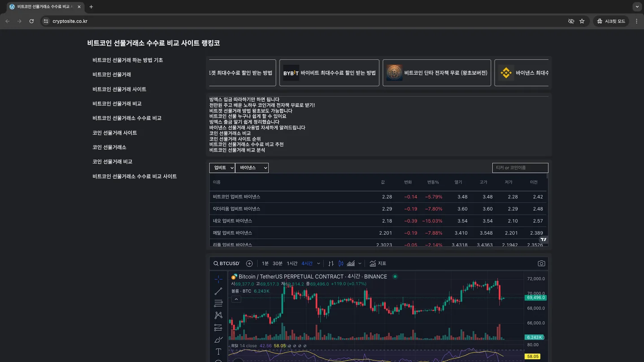The width and height of the screenshot is (644, 362).
Task: Click the green market status dot
Action: [x=395, y=276]
